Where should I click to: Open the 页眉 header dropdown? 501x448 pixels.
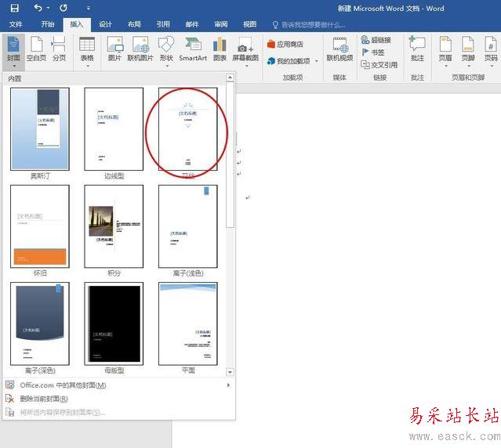click(445, 52)
